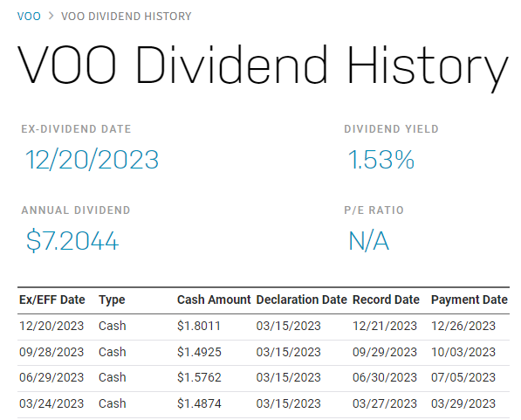Screen dimensions: 521x420
Task: Click the Record Date column header
Action: coord(386,300)
